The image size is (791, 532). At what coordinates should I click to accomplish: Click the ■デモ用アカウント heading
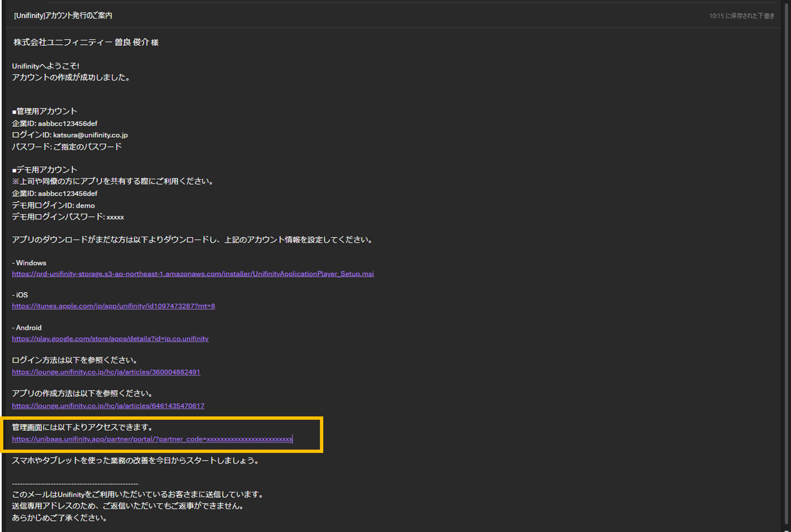pyautogui.click(x=45, y=170)
